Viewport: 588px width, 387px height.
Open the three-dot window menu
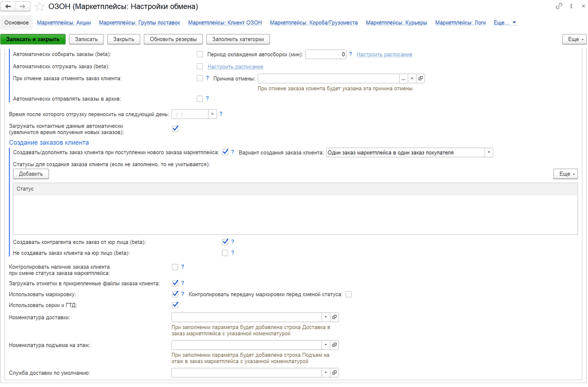(571, 6)
